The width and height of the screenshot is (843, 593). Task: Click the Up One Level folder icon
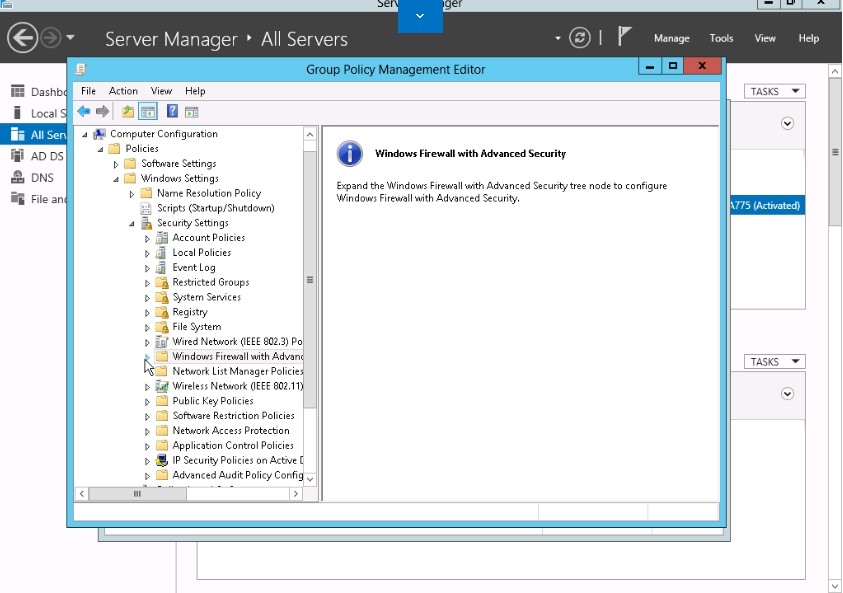tap(127, 112)
